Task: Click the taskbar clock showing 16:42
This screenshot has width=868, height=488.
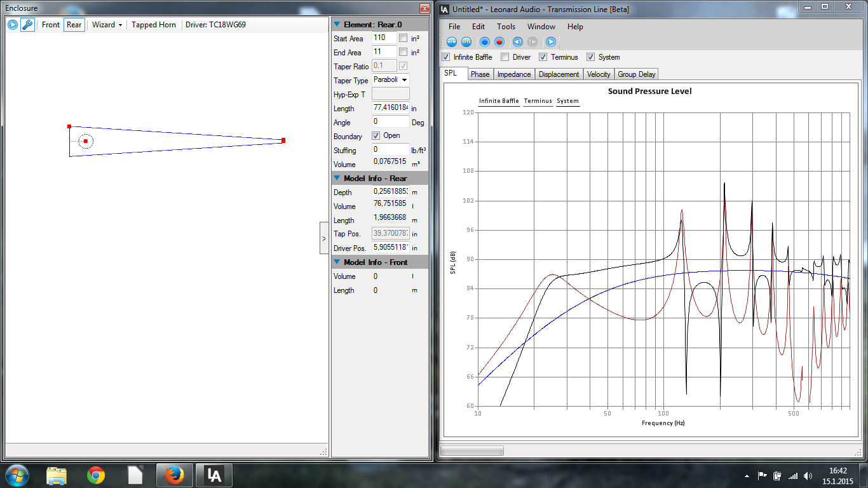Action: (838, 471)
